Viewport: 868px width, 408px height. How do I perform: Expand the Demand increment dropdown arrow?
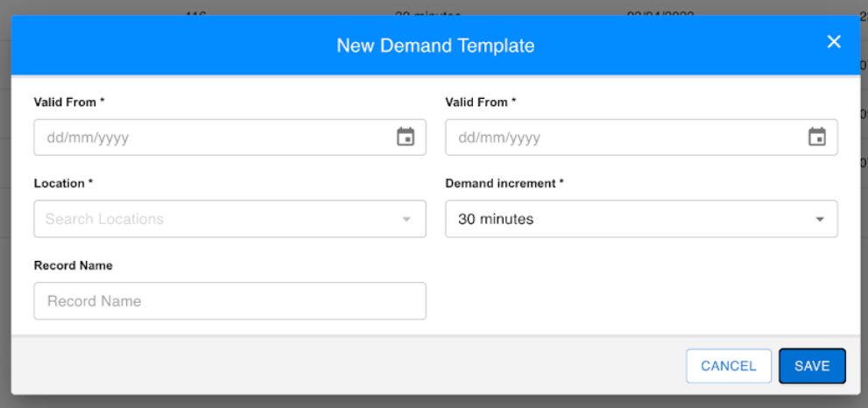(820, 219)
